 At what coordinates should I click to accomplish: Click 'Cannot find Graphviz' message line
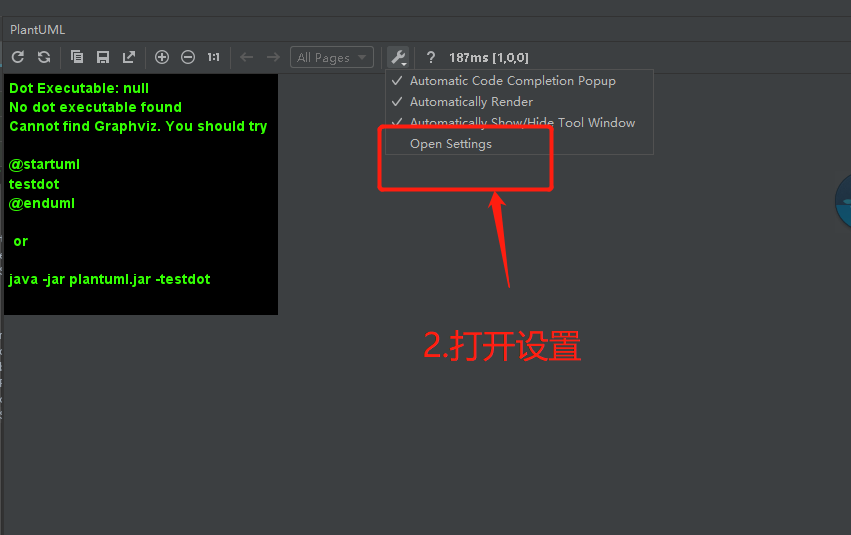(x=138, y=126)
